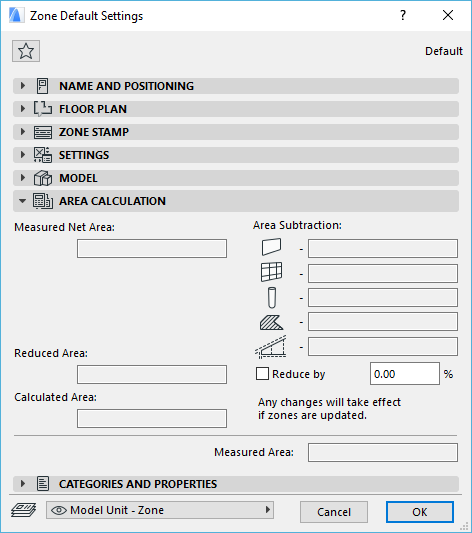Click the Measured Area field
This screenshot has height=533, width=472.
[383, 452]
